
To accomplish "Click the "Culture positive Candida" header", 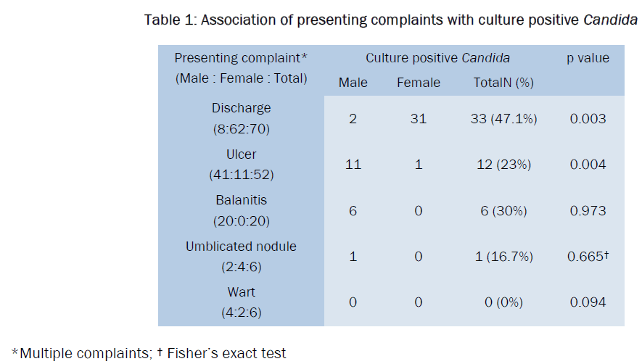I will (437, 58).
